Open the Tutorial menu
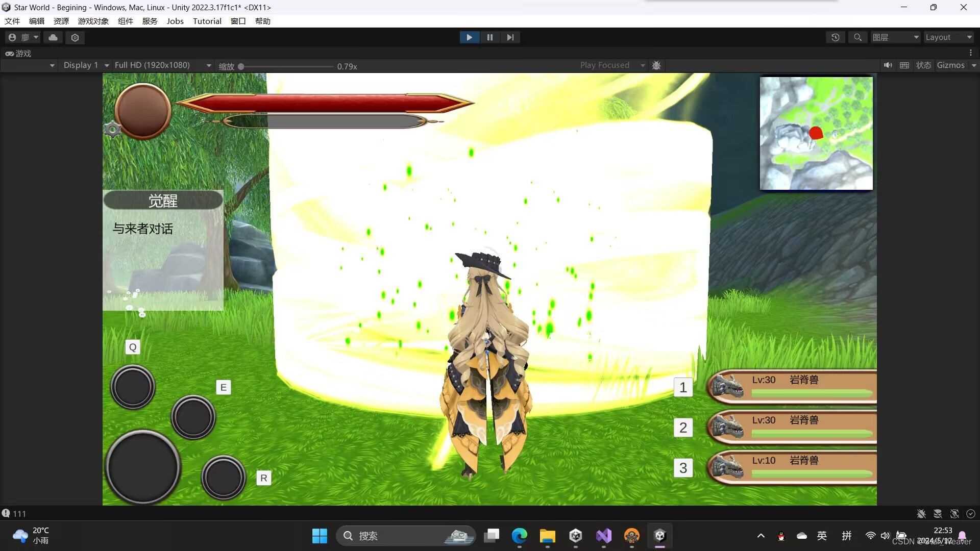Image resolution: width=980 pixels, height=551 pixels. pyautogui.click(x=207, y=21)
